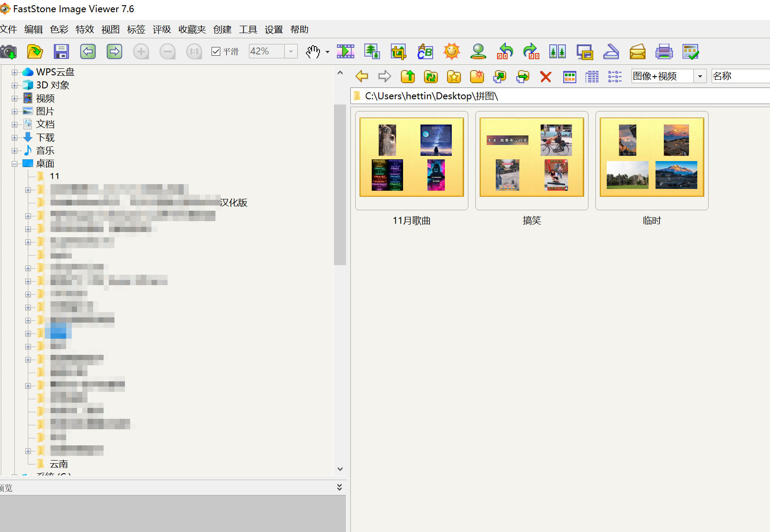Open the 视图 menu
The image size is (770, 532).
coord(111,29)
